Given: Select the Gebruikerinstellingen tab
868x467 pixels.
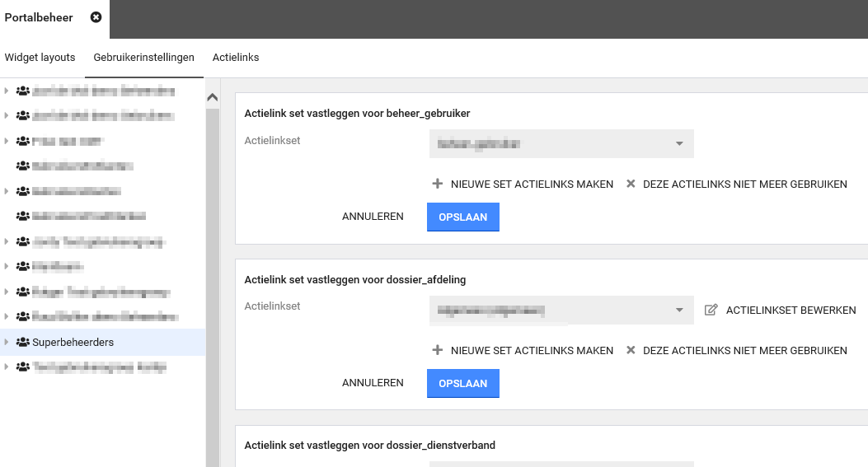Looking at the screenshot, I should pyautogui.click(x=144, y=58).
